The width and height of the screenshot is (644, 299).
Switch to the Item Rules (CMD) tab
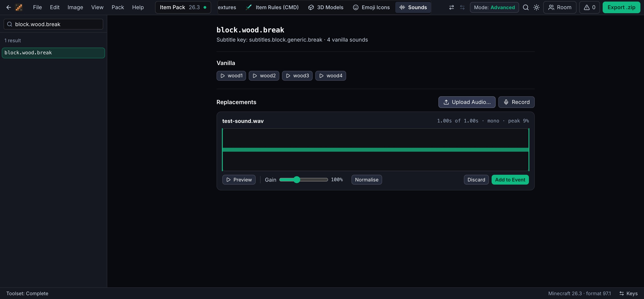coord(272,8)
